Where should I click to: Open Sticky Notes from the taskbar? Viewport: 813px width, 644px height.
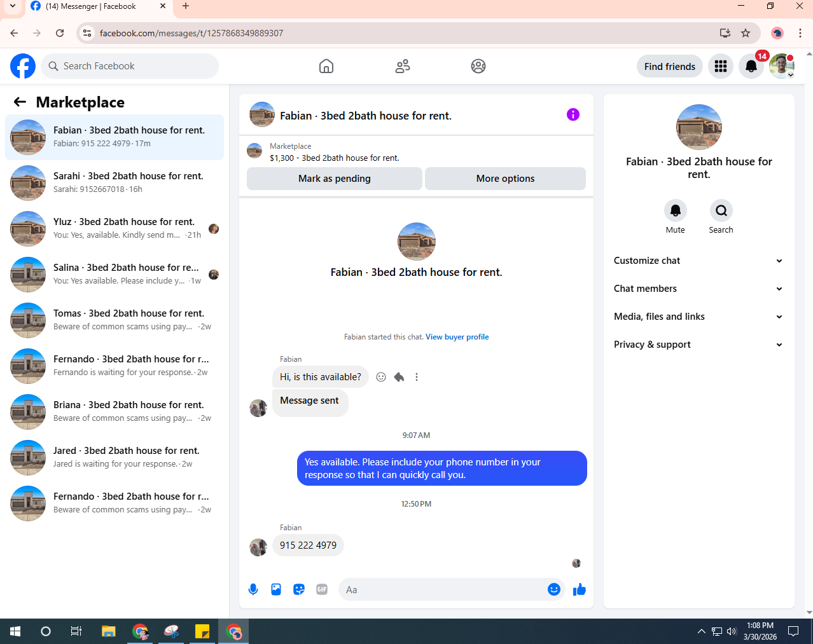coord(202,631)
